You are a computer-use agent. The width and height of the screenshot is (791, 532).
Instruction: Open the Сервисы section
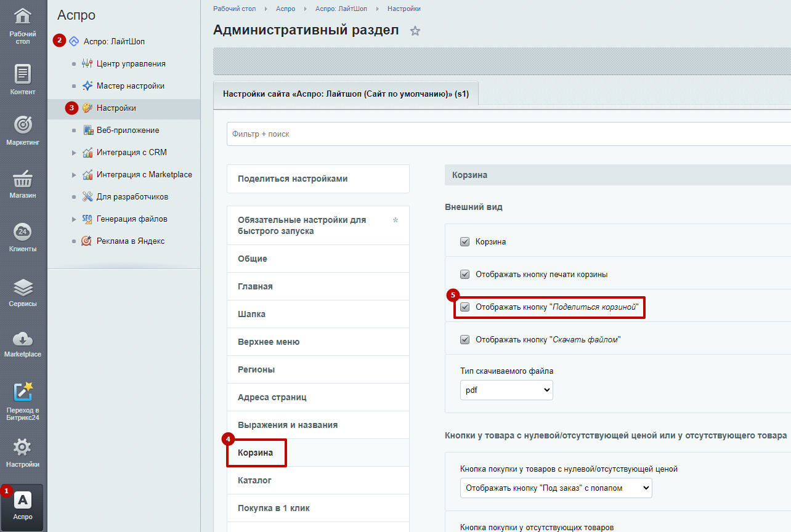coord(23,292)
